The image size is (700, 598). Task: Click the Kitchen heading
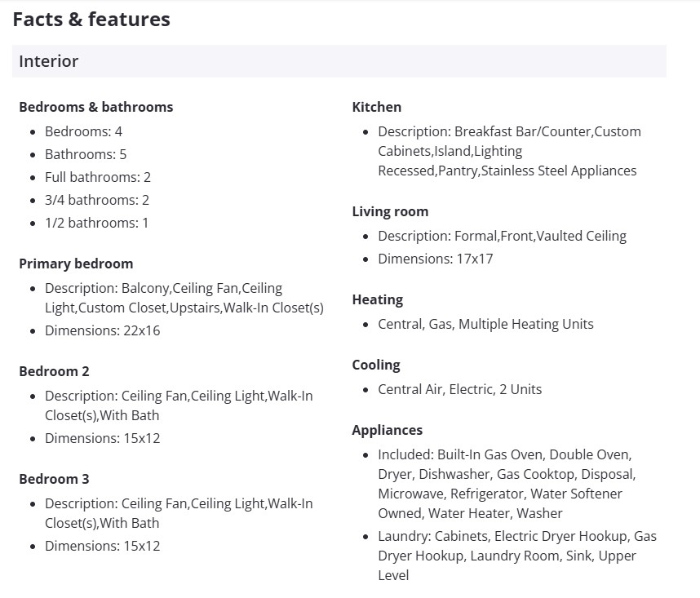[376, 107]
